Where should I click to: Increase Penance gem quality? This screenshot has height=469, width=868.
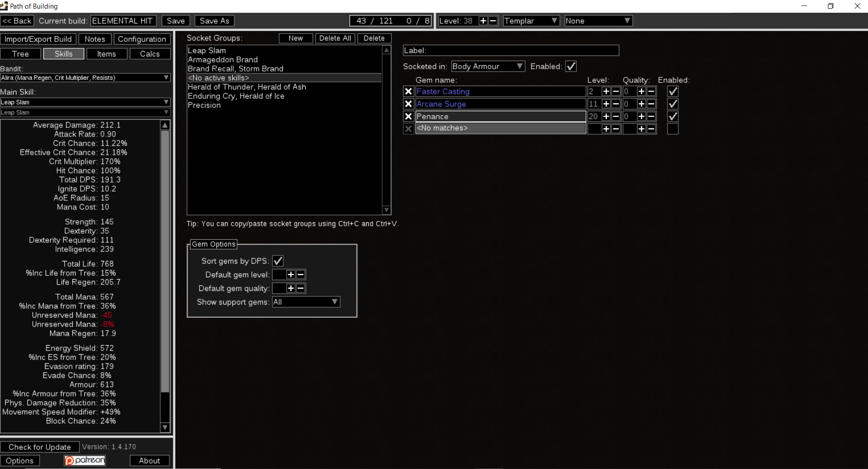(x=641, y=116)
